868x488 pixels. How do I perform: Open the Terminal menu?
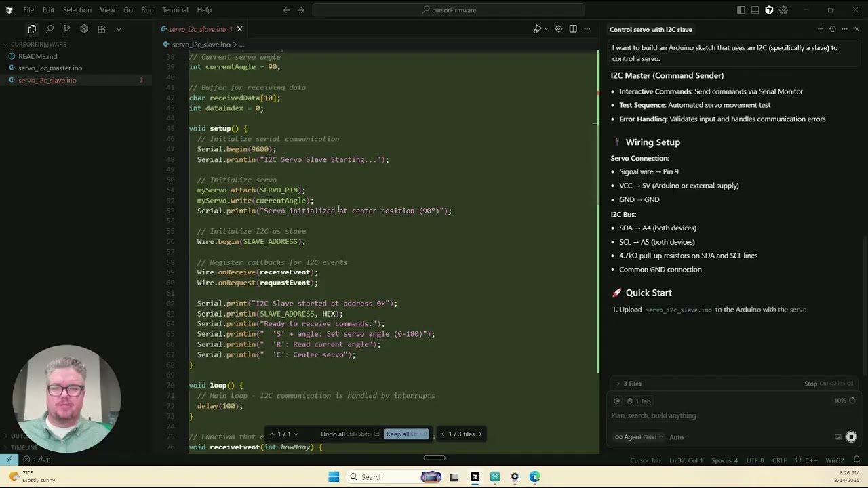175,10
